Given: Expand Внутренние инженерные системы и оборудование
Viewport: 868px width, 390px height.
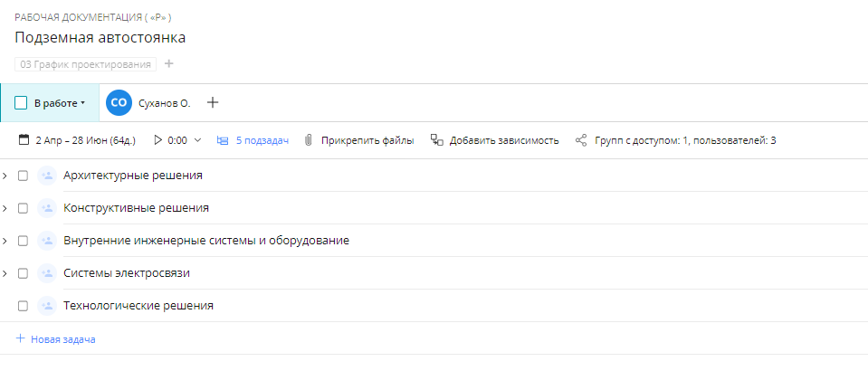Looking at the screenshot, I should (x=5, y=241).
